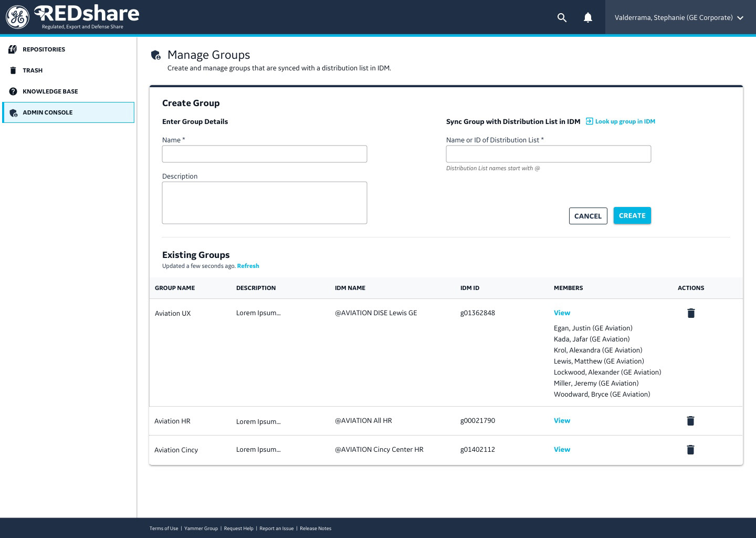
Task: Open notifications bell icon
Action: [588, 18]
